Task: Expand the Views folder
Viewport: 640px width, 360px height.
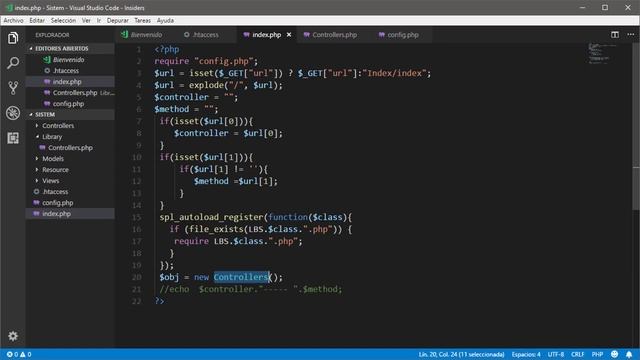Action: 70,181
